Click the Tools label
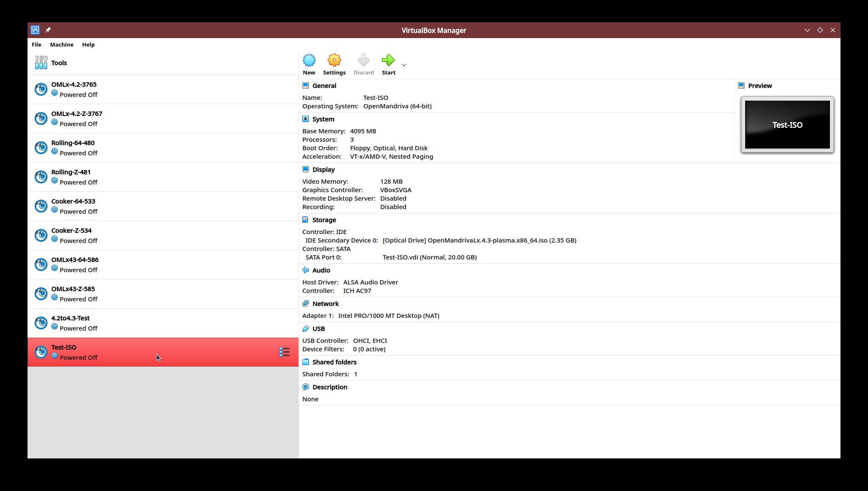 point(59,63)
